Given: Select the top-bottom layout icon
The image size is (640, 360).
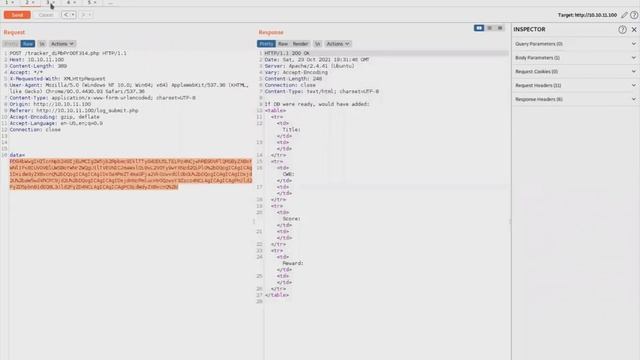Looking at the screenshot, I should pos(489,28).
